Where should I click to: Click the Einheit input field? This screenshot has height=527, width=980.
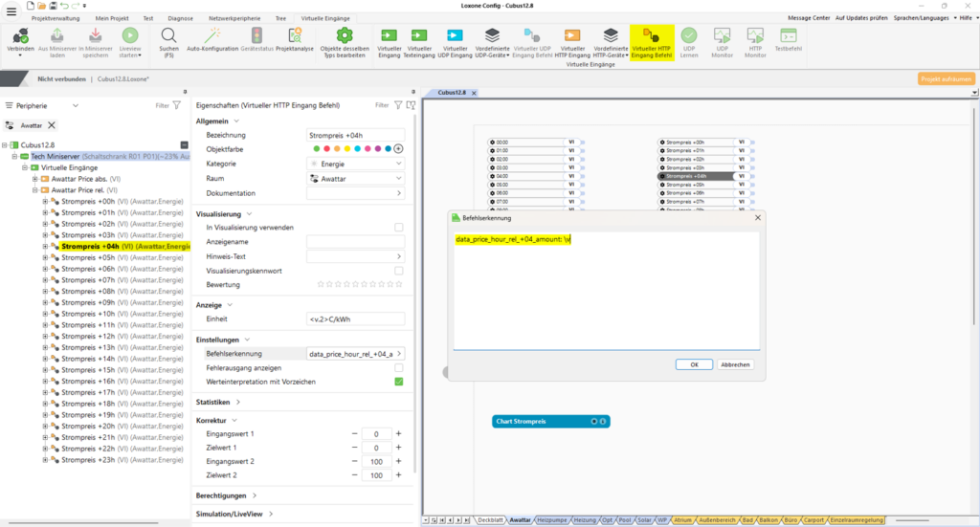click(355, 319)
